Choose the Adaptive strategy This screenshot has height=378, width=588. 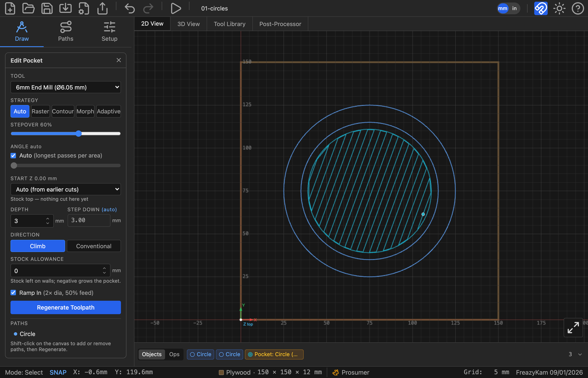[108, 111]
